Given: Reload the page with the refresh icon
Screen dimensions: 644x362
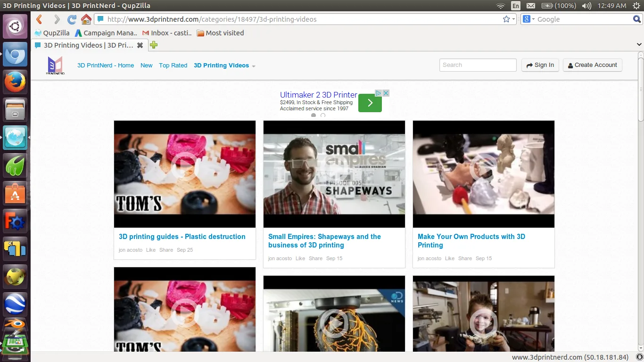Looking at the screenshot, I should pyautogui.click(x=72, y=19).
